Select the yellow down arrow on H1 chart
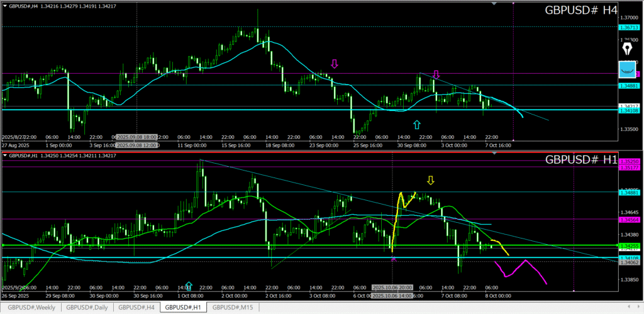Viewport: 644px width, 314px height. (x=430, y=181)
